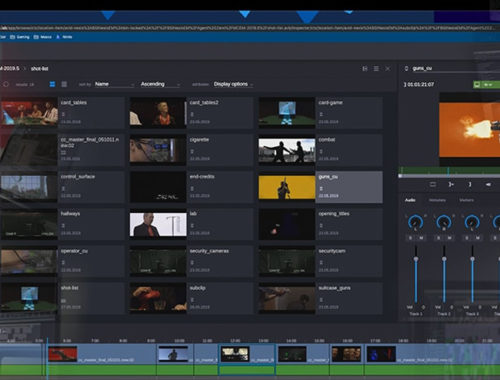The width and height of the screenshot is (500, 380).
Task: Click shot-list in the breadcrumb path
Action: tap(40, 69)
